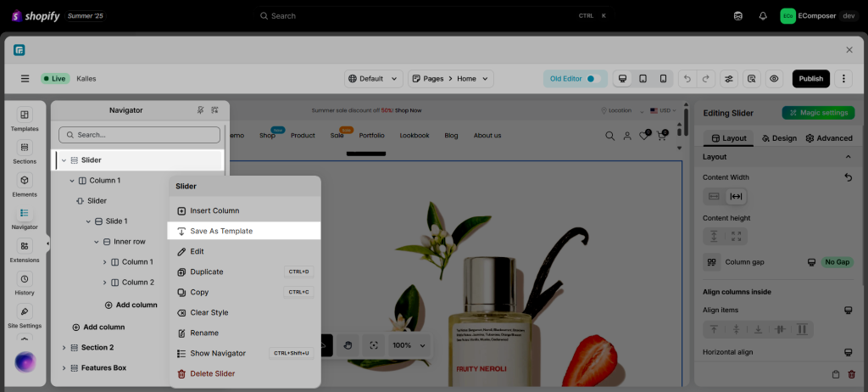Open the Default language dropdown
The width and height of the screenshot is (868, 392).
coord(374,79)
